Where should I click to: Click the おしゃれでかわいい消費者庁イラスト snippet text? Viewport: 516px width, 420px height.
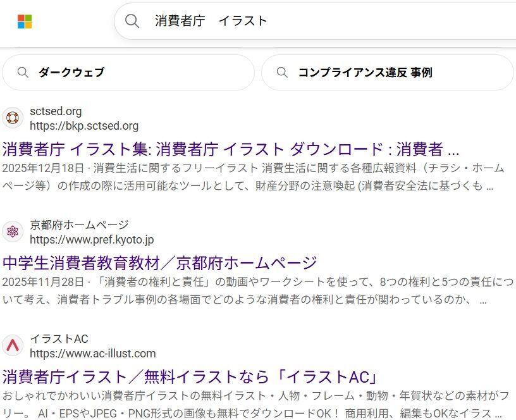pyautogui.click(x=255, y=404)
